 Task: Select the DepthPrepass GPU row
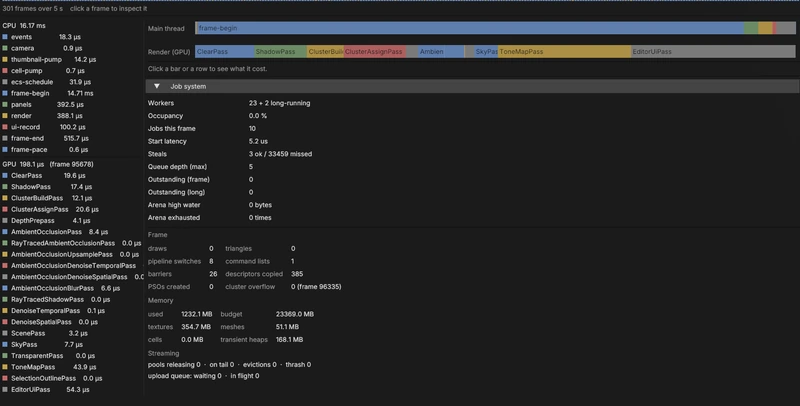(x=46, y=220)
